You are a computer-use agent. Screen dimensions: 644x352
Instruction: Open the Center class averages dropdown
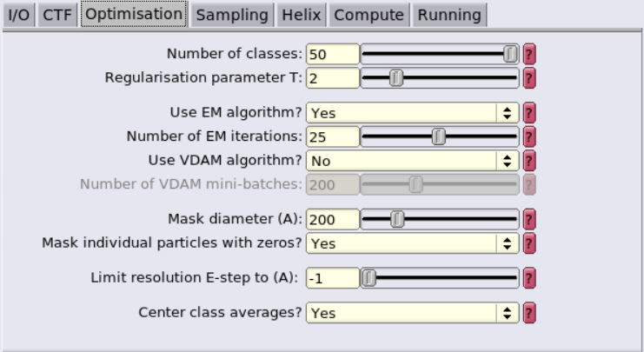click(x=412, y=313)
